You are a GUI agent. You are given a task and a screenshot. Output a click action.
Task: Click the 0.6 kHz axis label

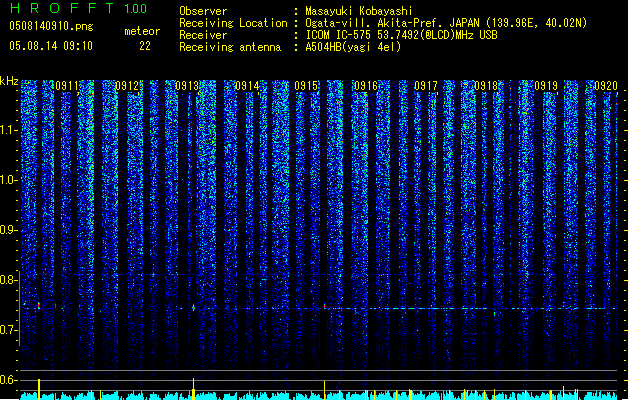9,380
